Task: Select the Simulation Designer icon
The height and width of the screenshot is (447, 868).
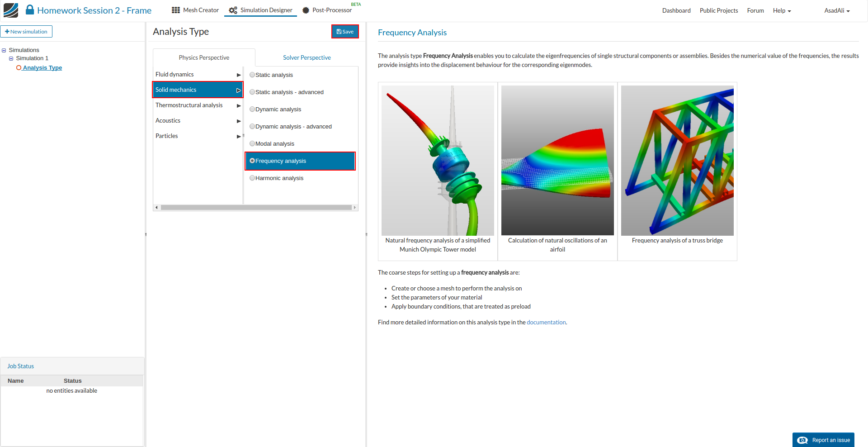Action: tap(233, 10)
